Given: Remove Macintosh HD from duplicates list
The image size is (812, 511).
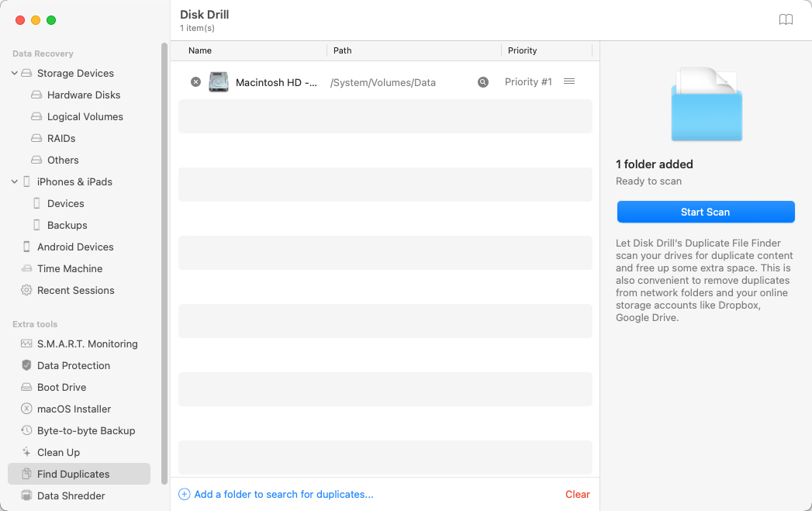Looking at the screenshot, I should (195, 81).
